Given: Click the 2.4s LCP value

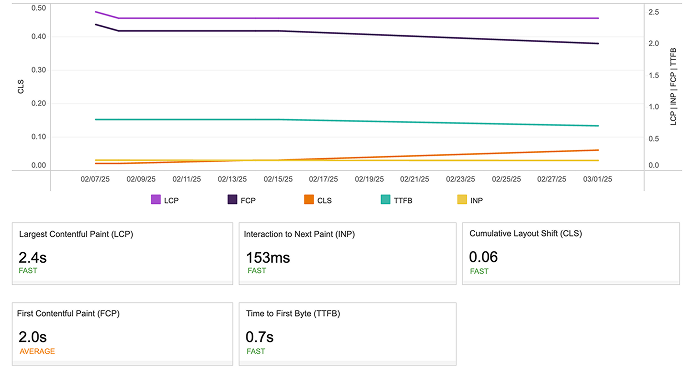Looking at the screenshot, I should (32, 257).
